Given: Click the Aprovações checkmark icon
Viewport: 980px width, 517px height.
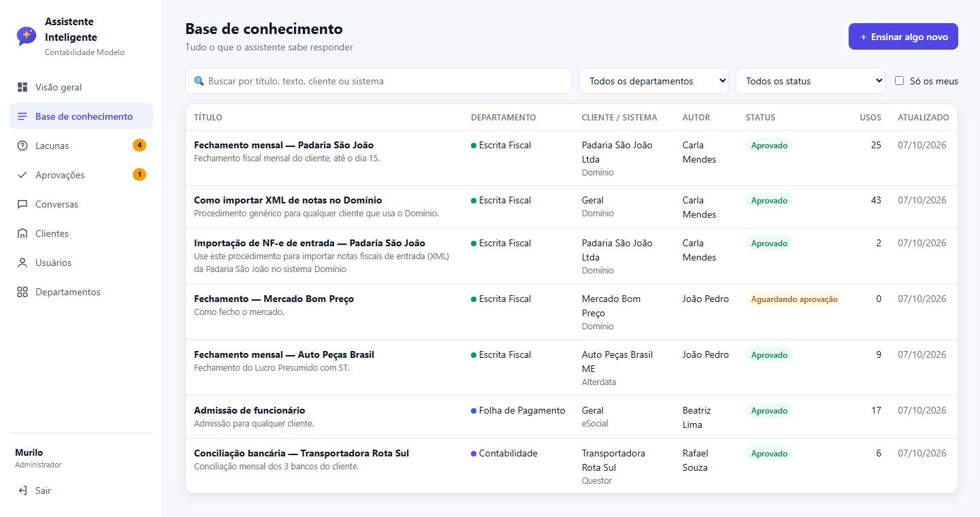Looking at the screenshot, I should click(x=22, y=175).
